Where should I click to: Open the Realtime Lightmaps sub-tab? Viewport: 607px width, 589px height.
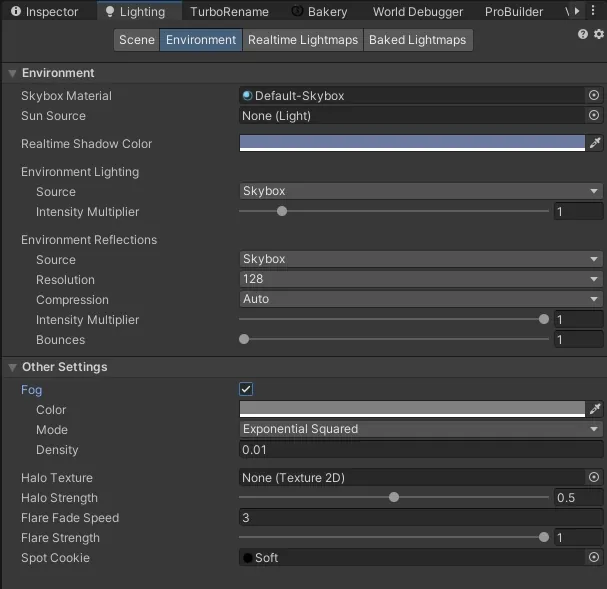click(303, 40)
